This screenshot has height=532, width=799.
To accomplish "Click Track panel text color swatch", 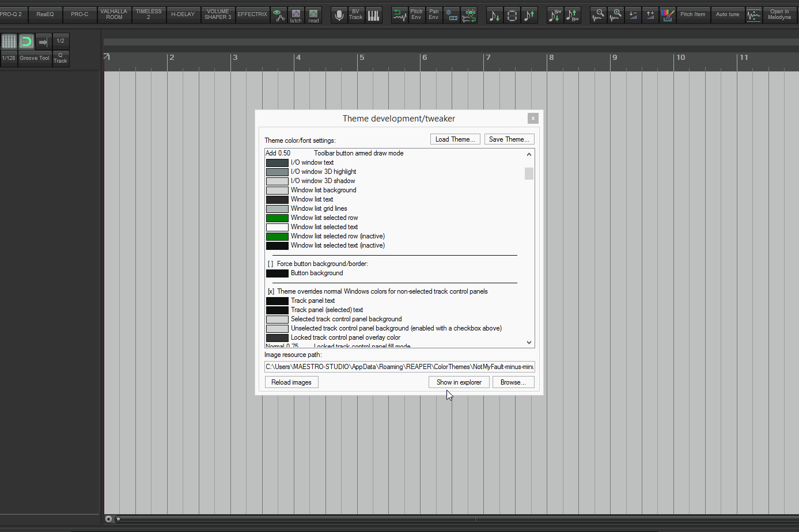I will pos(277,301).
